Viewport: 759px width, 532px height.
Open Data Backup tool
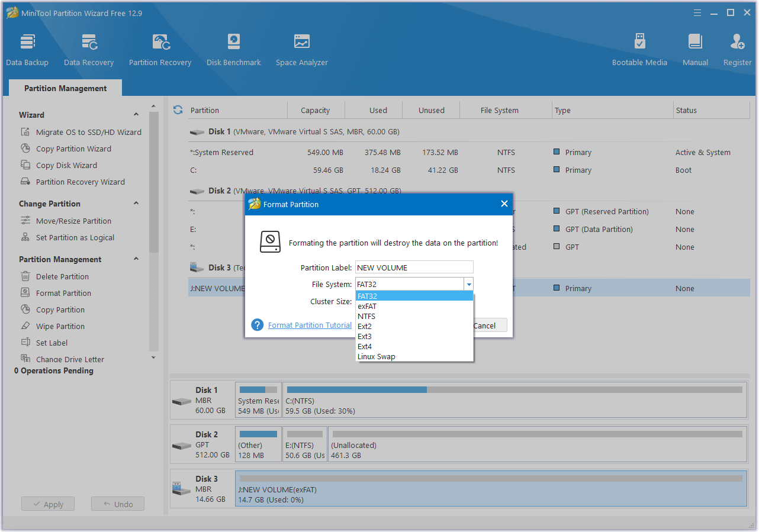(27, 50)
